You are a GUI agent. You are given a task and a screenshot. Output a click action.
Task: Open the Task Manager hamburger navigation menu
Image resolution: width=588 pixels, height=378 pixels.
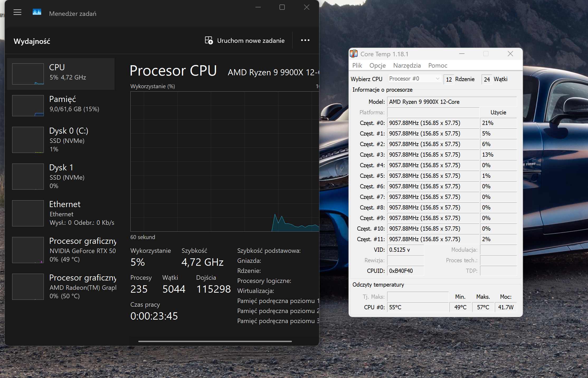click(17, 12)
